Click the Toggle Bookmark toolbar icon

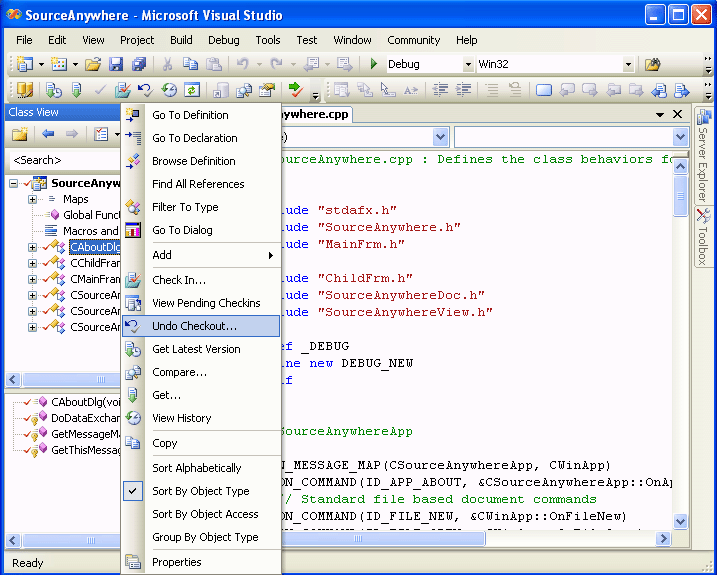coord(543,90)
